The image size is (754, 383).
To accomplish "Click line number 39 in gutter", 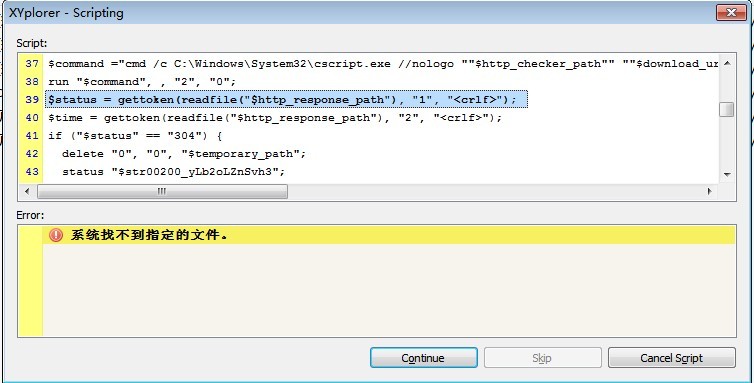I will (x=32, y=100).
